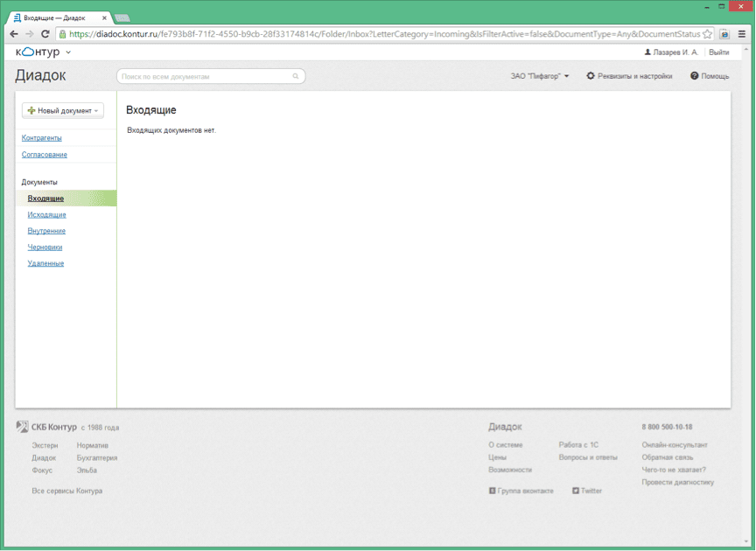Open the Новый документ dropdown button

[63, 110]
